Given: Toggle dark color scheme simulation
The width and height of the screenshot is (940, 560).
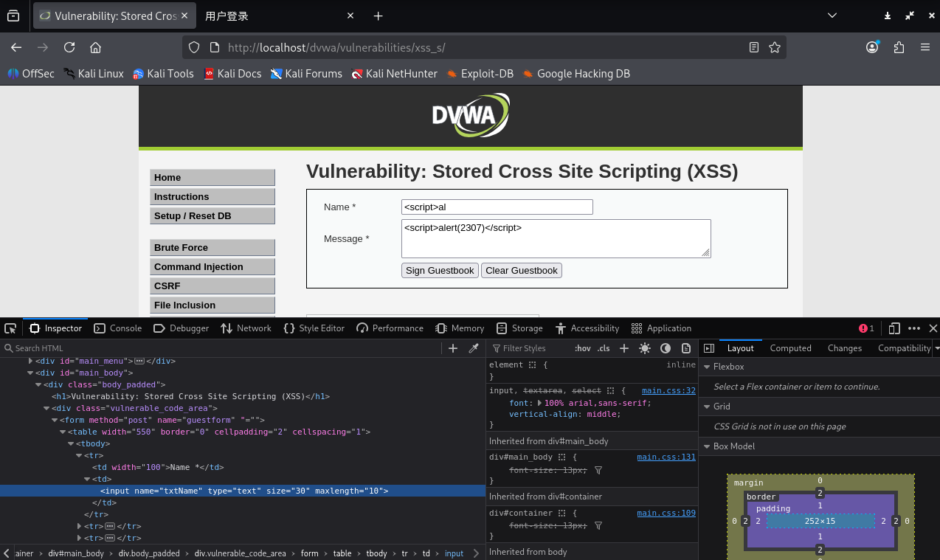Looking at the screenshot, I should point(666,348).
